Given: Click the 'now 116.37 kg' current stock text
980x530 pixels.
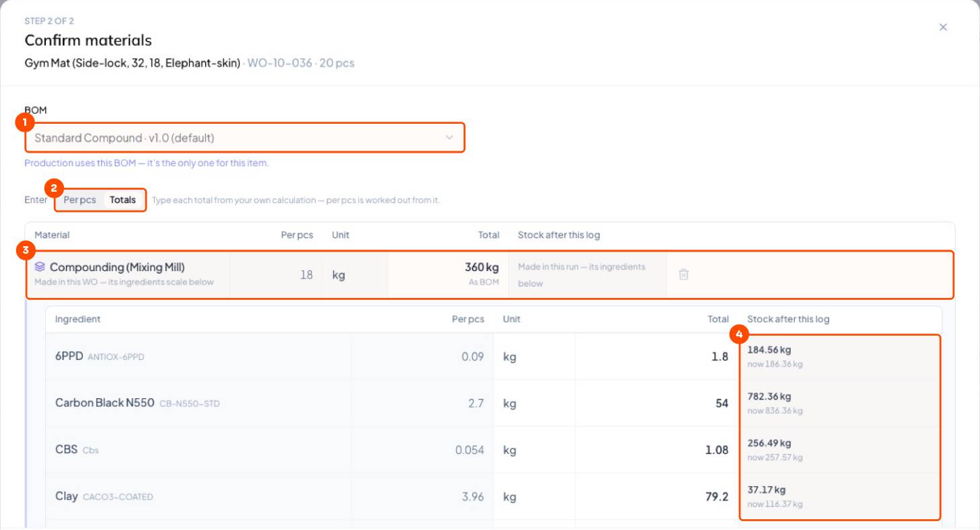Looking at the screenshot, I should (x=775, y=504).
